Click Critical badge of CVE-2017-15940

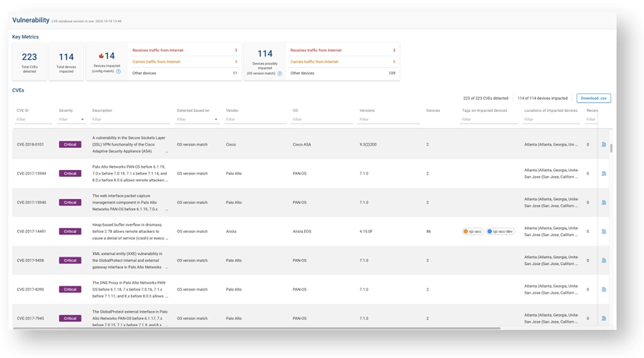coord(70,203)
